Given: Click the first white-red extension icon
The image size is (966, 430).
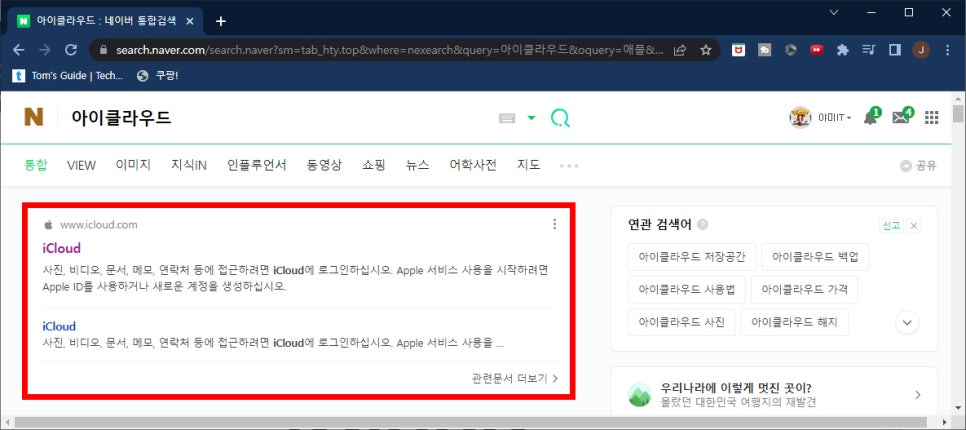Looking at the screenshot, I should click(x=738, y=50).
